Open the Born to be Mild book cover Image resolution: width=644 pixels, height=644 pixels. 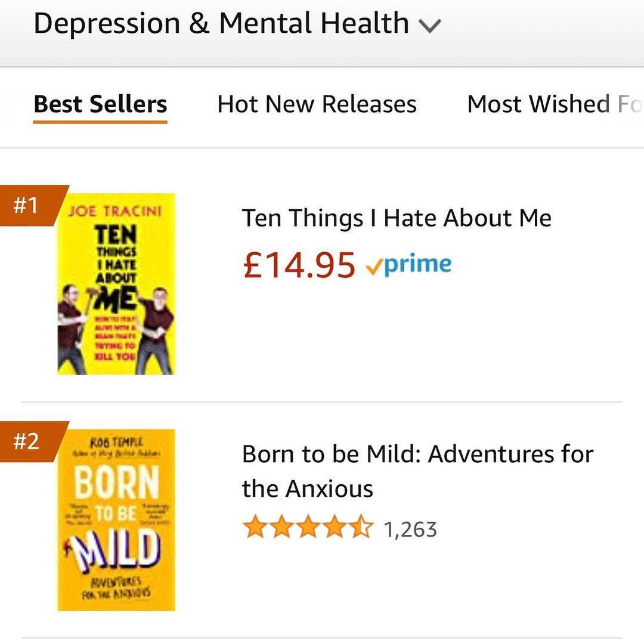pyautogui.click(x=116, y=520)
